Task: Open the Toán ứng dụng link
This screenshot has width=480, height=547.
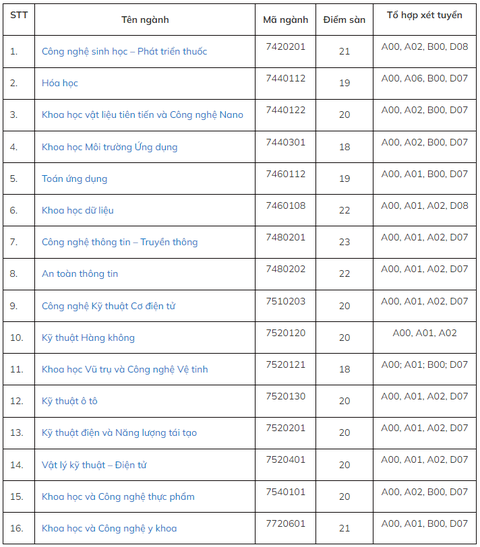Action: (74, 179)
